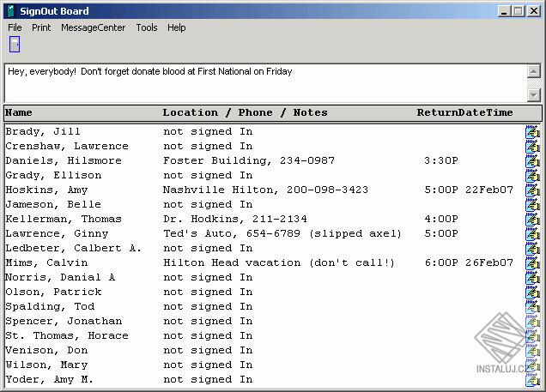Click message box scrollbar down arrow
The height and width of the screenshot is (392, 546).
pyautogui.click(x=533, y=95)
